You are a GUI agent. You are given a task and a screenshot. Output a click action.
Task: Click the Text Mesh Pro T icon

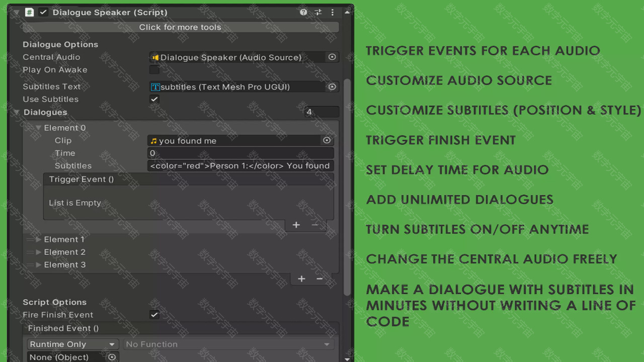(x=155, y=87)
